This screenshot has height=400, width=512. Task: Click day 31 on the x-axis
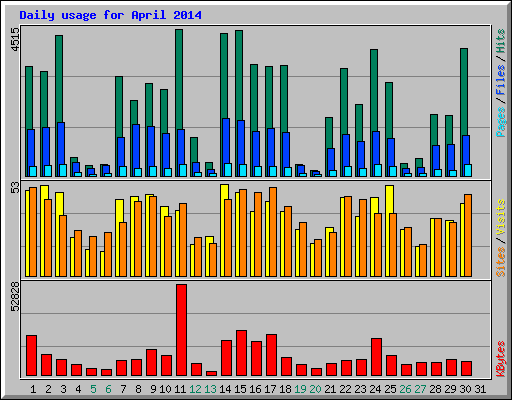point(480,389)
